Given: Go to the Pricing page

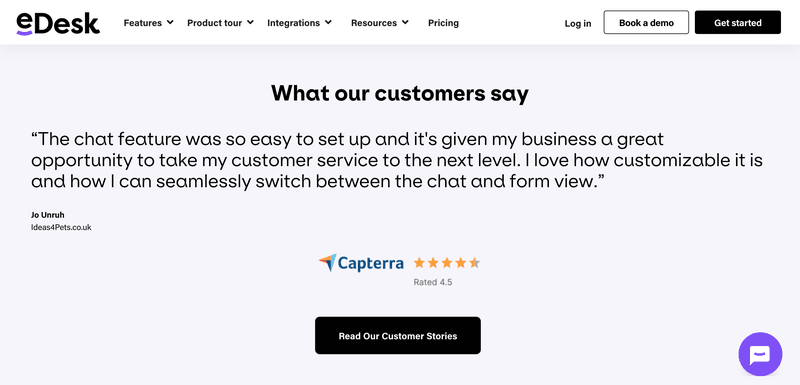Looking at the screenshot, I should tap(443, 23).
